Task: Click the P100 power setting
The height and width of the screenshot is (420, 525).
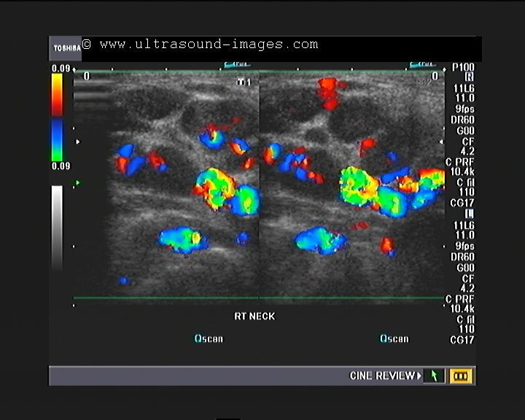Action: (463, 66)
